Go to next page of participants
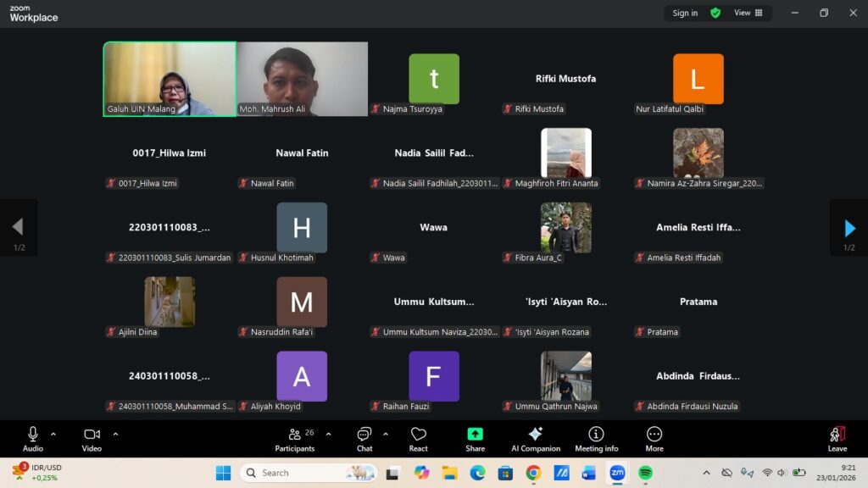 (x=849, y=228)
